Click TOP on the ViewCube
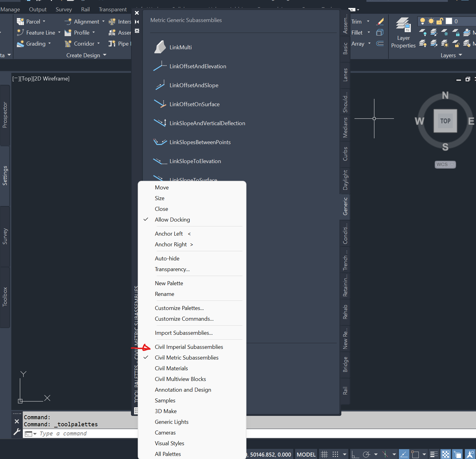Screen dimensions: 476x459 point(445,121)
